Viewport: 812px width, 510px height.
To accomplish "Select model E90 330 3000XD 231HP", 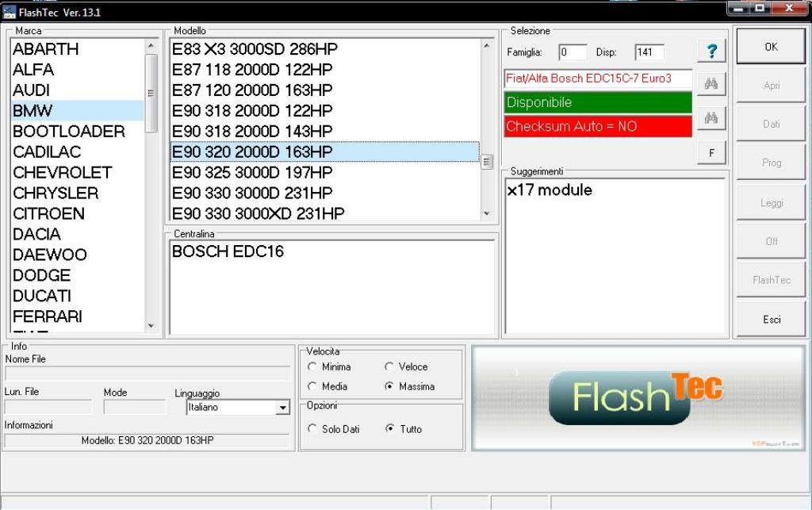I will tap(324, 213).
